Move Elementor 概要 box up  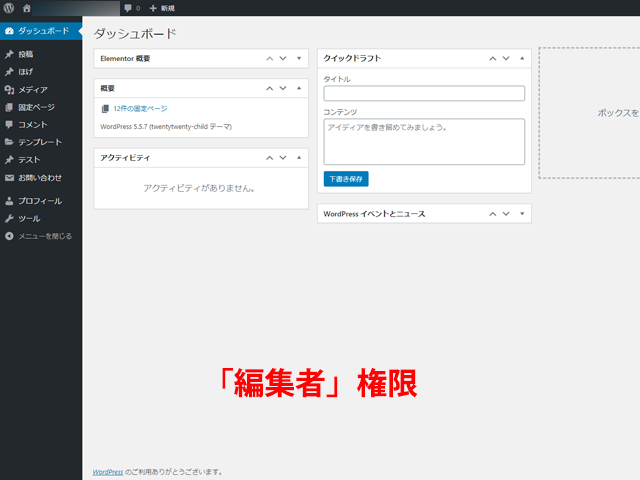269,58
